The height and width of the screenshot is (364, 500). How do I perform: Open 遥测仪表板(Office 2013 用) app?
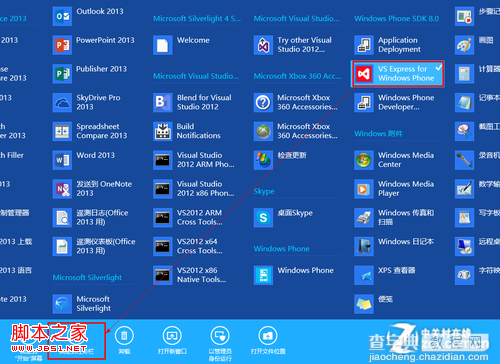pos(94,246)
